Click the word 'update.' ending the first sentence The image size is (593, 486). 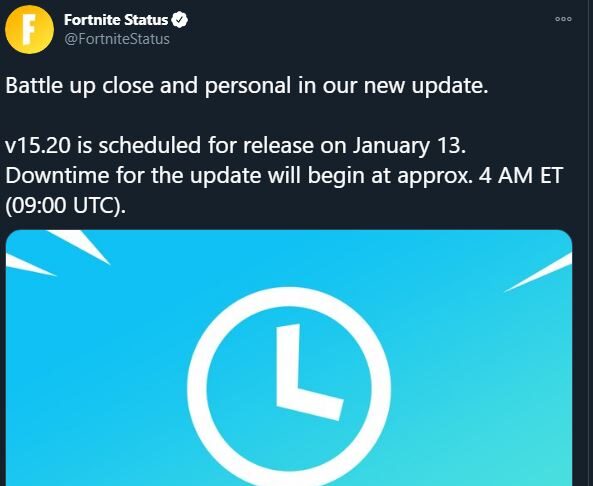[x=450, y=86]
